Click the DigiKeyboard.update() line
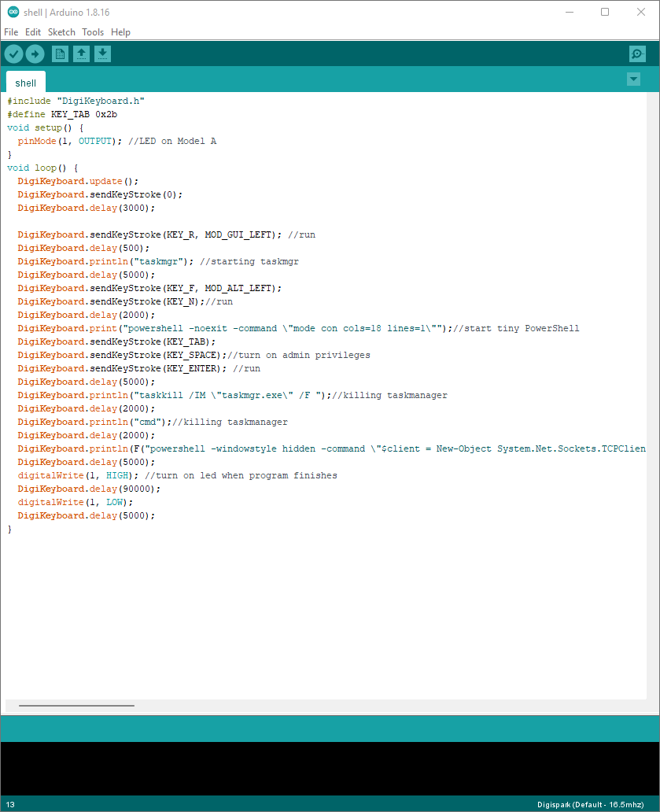Screen dimensions: 660x812 pyautogui.click(x=78, y=181)
